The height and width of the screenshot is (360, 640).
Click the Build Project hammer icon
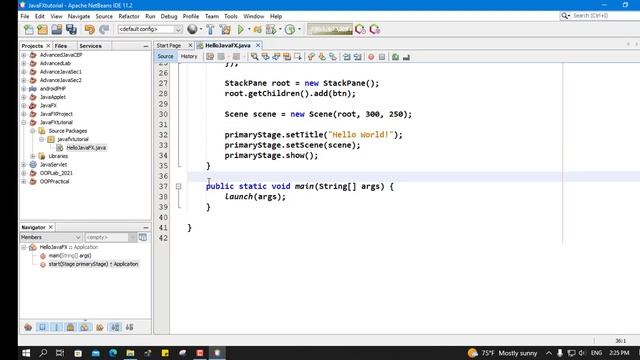(x=210, y=29)
